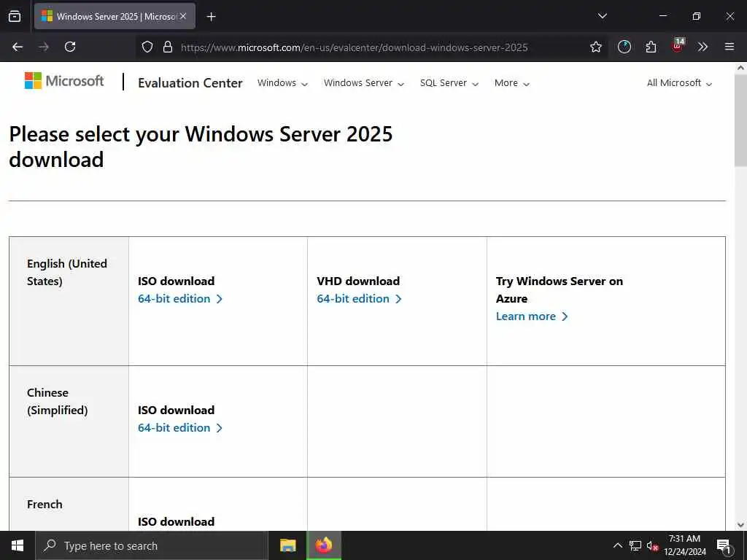Click the tracking protection shield icon
Viewport: 747px width, 560px height.
pos(147,47)
